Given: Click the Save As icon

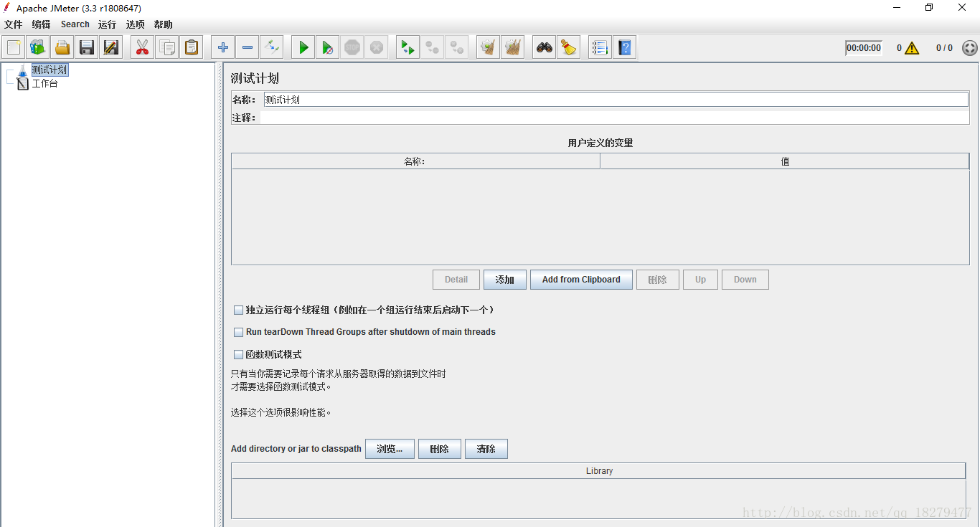Looking at the screenshot, I should point(111,47).
